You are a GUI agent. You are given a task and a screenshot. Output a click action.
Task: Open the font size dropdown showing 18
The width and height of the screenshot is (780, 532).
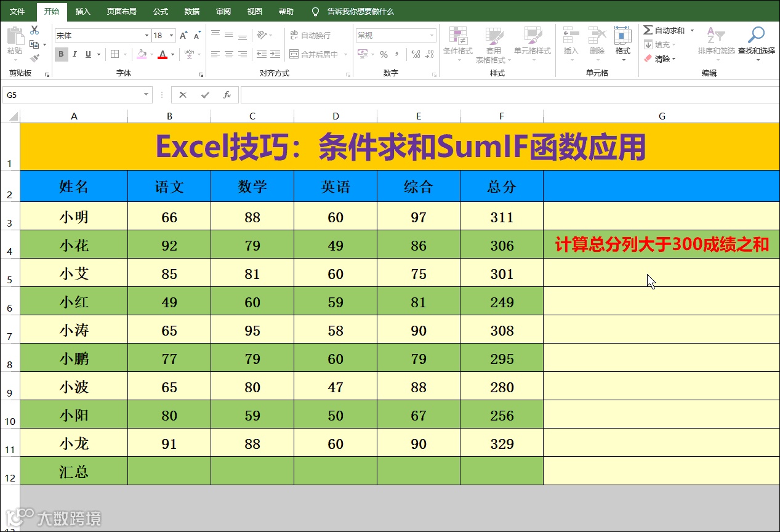coord(172,36)
